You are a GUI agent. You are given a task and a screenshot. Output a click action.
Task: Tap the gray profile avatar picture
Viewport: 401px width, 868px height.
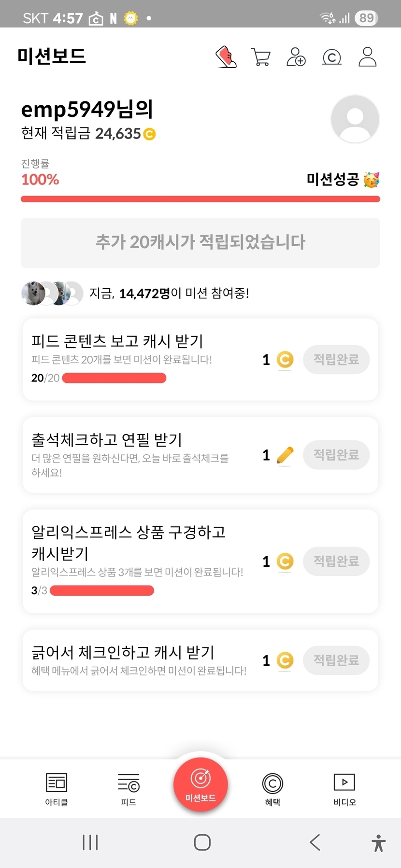click(355, 119)
